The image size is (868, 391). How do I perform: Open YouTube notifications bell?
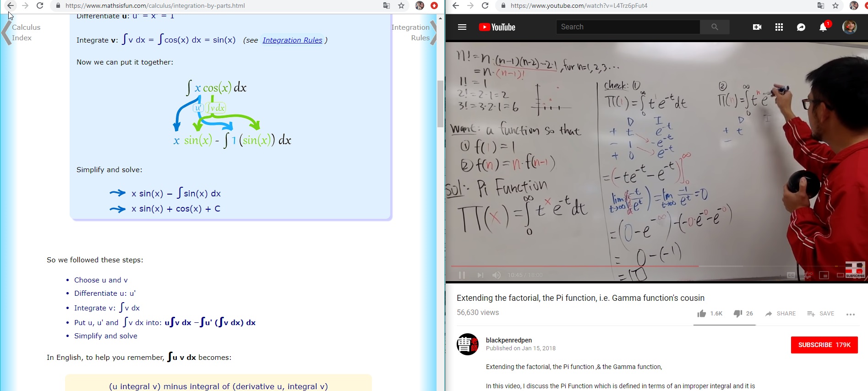(x=823, y=27)
